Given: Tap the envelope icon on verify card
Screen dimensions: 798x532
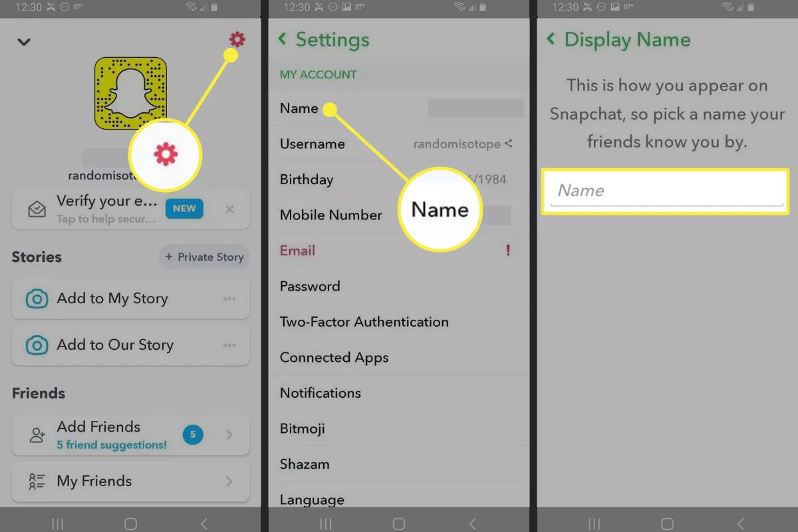Looking at the screenshot, I should tap(37, 209).
